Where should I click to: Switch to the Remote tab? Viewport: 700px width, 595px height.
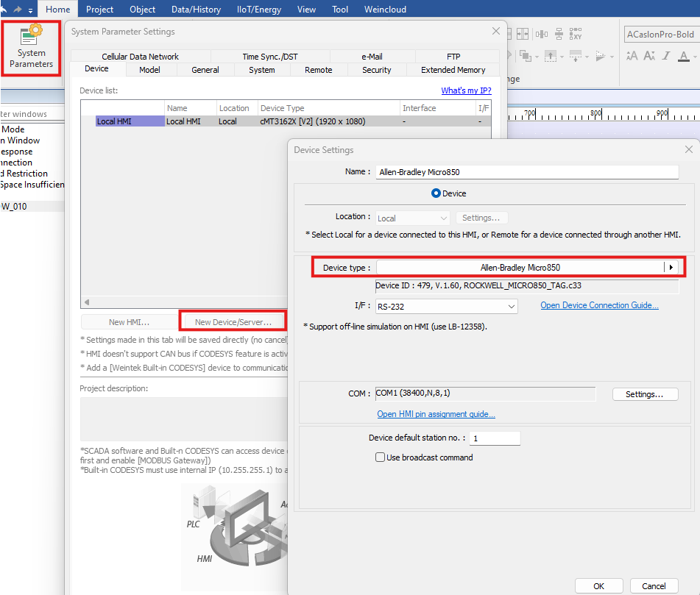(318, 70)
